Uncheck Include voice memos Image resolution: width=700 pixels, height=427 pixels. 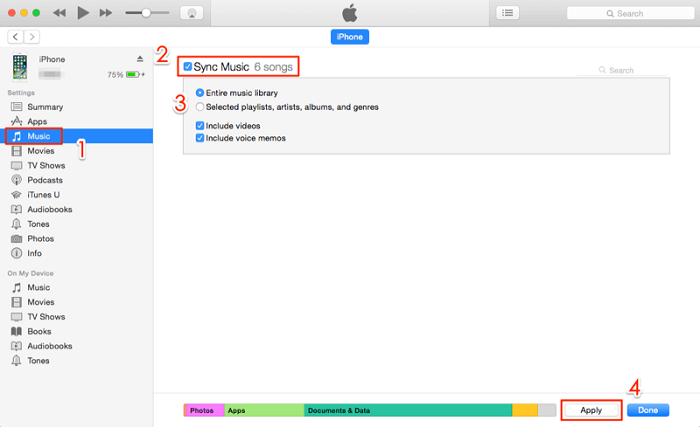pos(201,138)
